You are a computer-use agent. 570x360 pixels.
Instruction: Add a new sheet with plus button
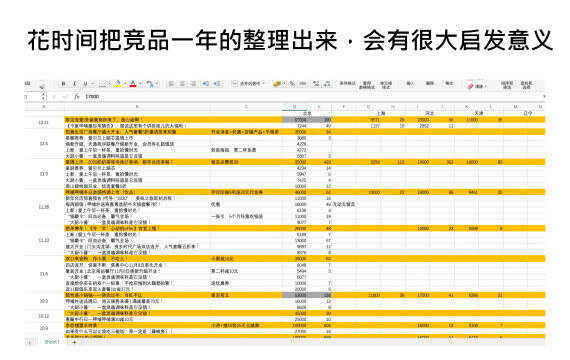[75, 342]
